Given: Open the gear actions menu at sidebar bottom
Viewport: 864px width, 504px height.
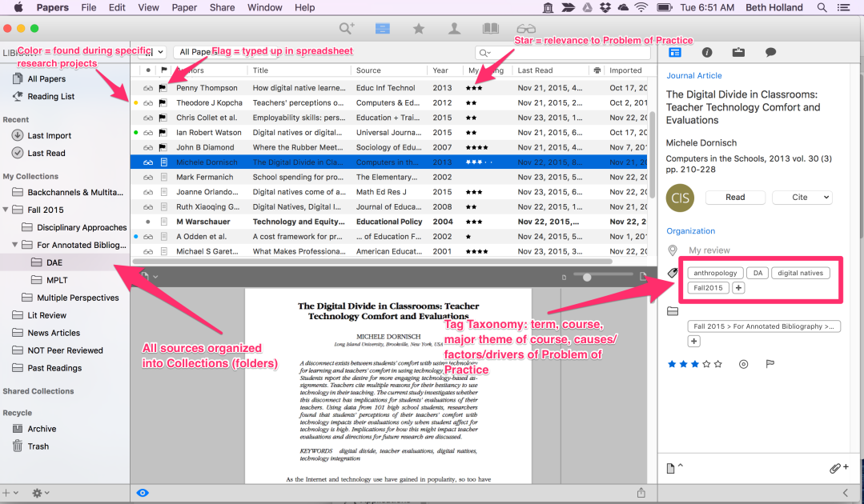Looking at the screenshot, I should (x=40, y=493).
